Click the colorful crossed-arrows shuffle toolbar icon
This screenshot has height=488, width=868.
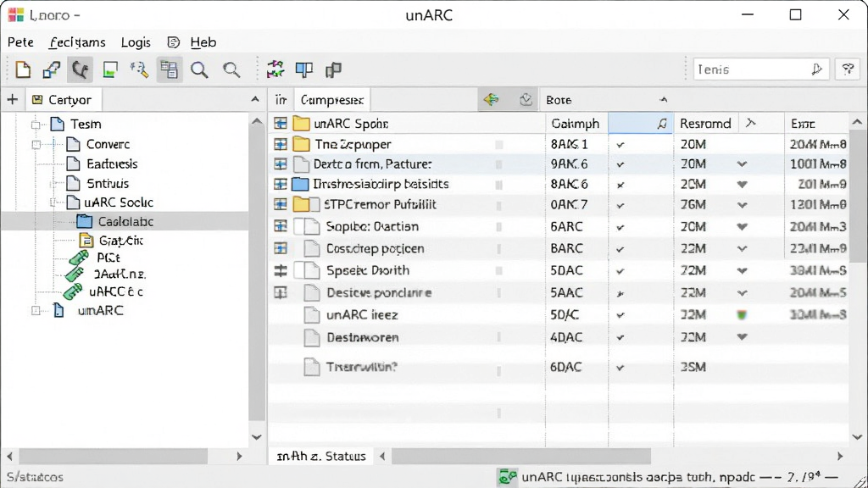click(x=275, y=69)
